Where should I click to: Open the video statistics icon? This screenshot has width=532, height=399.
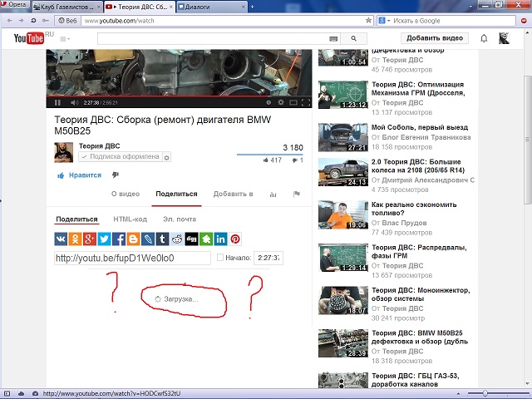click(x=273, y=194)
